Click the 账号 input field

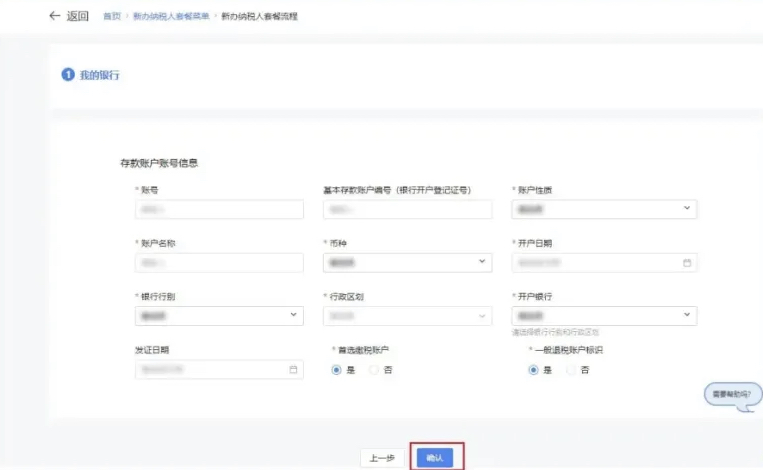coord(218,209)
